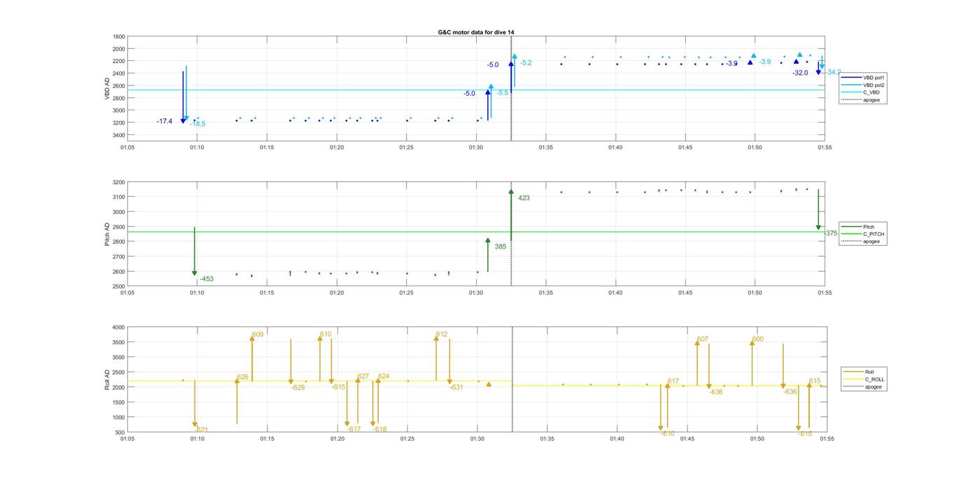This screenshot has height=485, width=980.
Task: Click the "Roll AD" y-axis label
Action: coord(107,379)
